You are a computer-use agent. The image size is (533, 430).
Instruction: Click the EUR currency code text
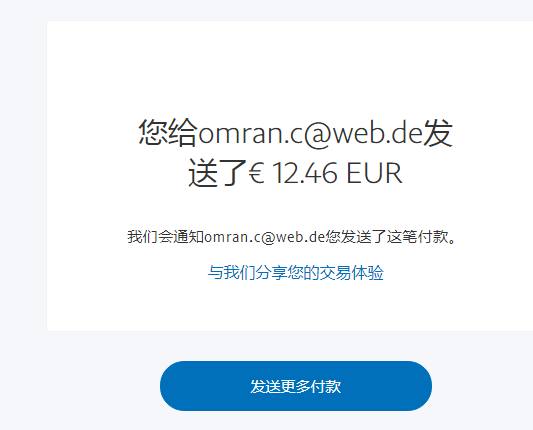[x=374, y=173]
